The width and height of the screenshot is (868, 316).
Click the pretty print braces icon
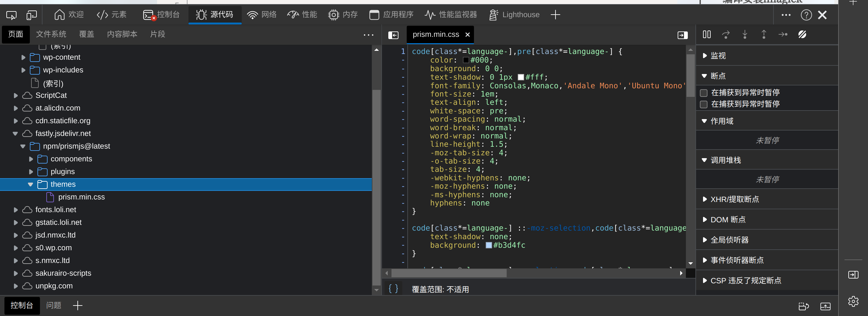pos(393,289)
